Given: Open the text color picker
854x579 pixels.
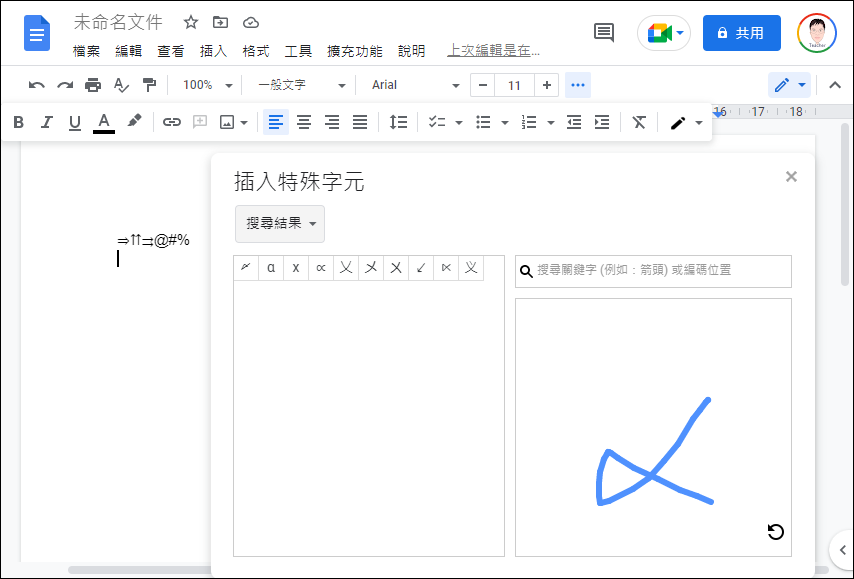Looking at the screenshot, I should click(103, 122).
